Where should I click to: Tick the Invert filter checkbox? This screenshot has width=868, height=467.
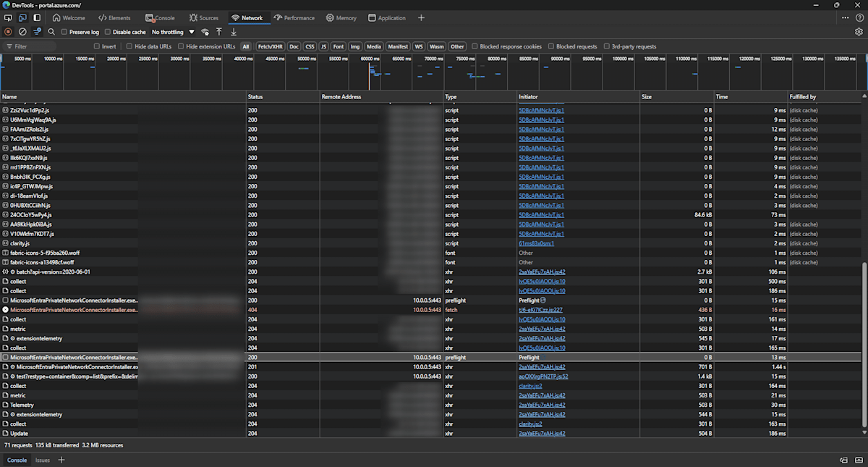[x=97, y=46]
